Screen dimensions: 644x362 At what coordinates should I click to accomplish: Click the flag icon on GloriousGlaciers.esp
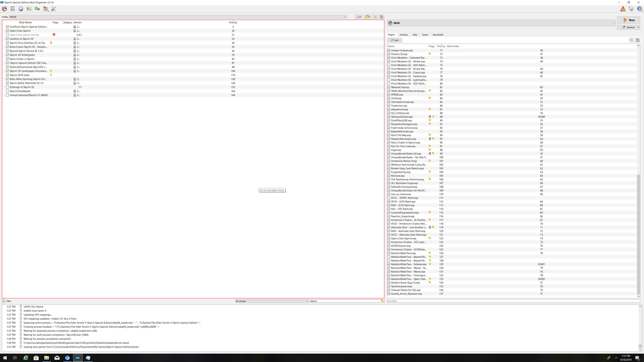click(431, 117)
